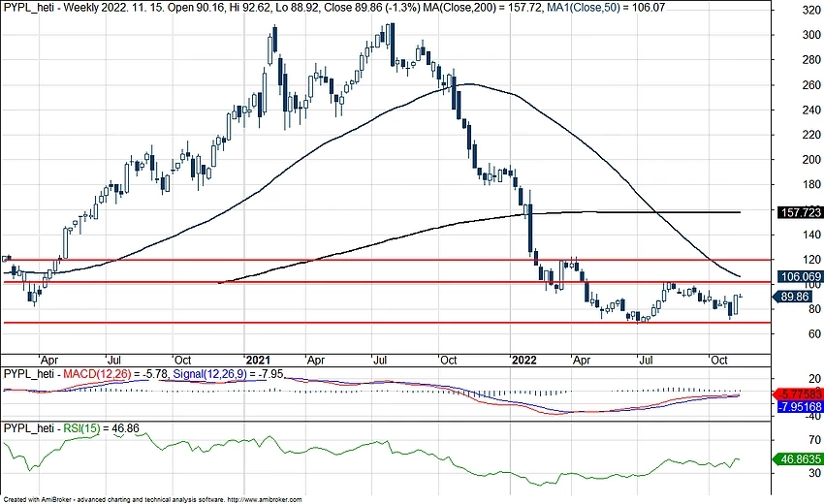Click the Jul label just after Apr 2021
Screen dimensions: 824x504
[x=380, y=360]
